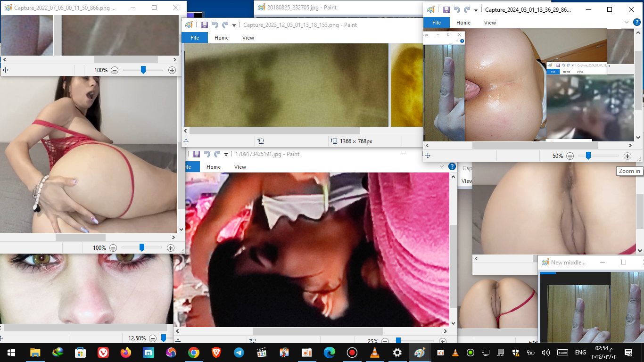Viewport: 644px width, 362px height.
Task: Click zoom out button beside 50% label
Action: click(x=570, y=156)
